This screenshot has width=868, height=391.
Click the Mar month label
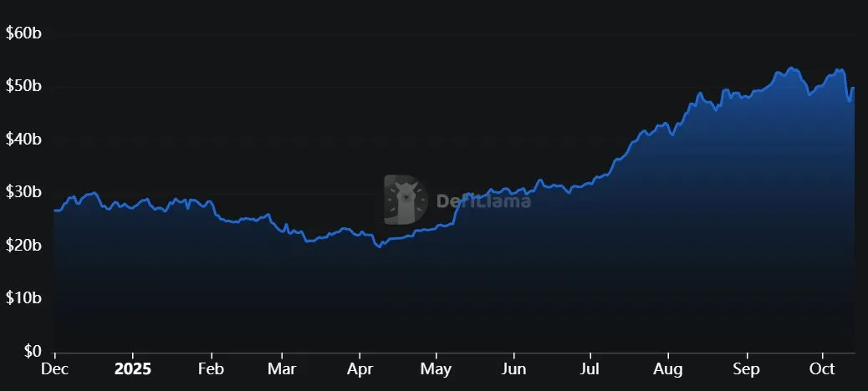[x=283, y=368]
